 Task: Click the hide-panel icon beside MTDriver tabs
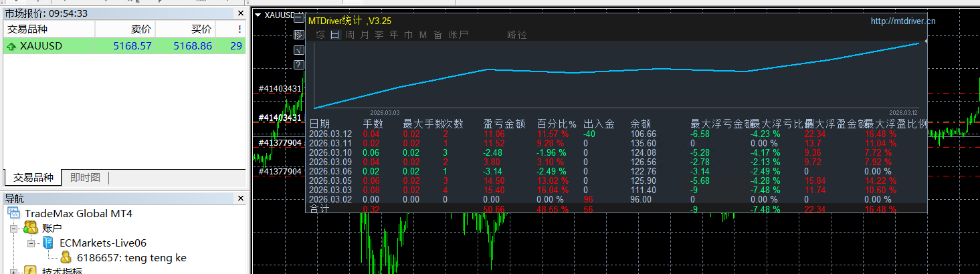click(x=299, y=35)
